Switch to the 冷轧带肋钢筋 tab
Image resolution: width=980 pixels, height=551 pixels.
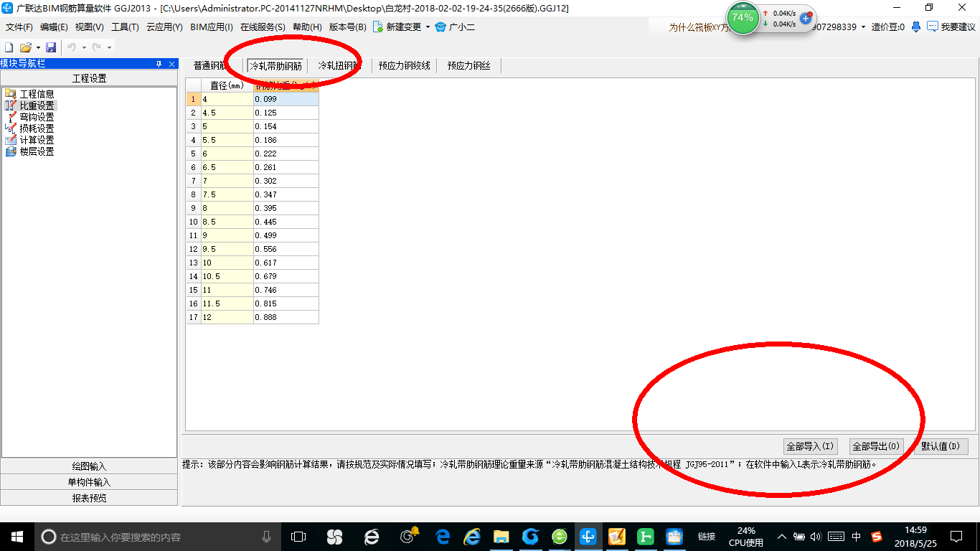[x=275, y=65]
